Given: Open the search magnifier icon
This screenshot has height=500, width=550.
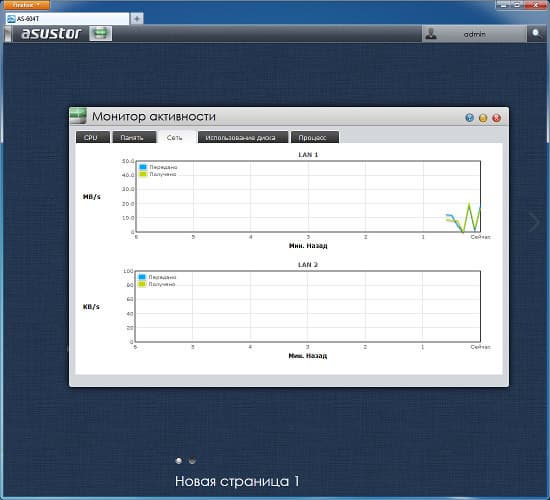Looking at the screenshot, I should pos(536,34).
